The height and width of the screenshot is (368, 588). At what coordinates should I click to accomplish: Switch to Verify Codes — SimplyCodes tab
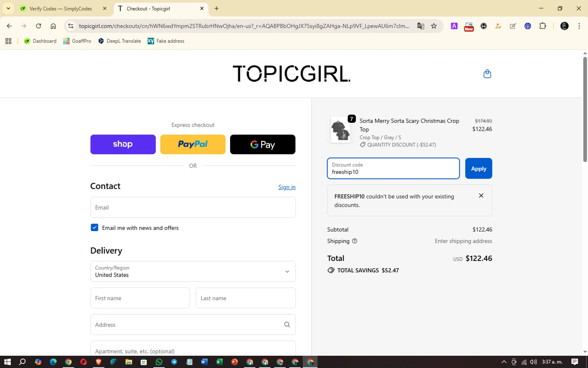point(61,9)
